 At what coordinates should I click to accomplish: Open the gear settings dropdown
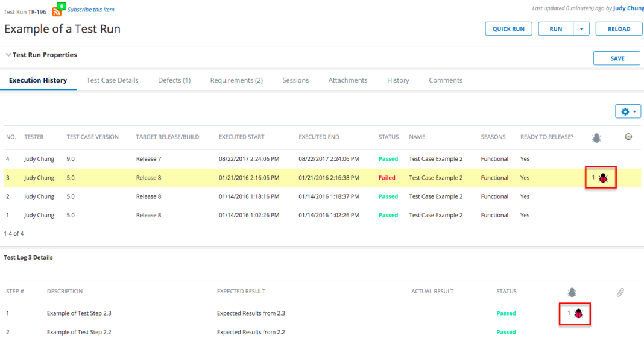tap(628, 111)
